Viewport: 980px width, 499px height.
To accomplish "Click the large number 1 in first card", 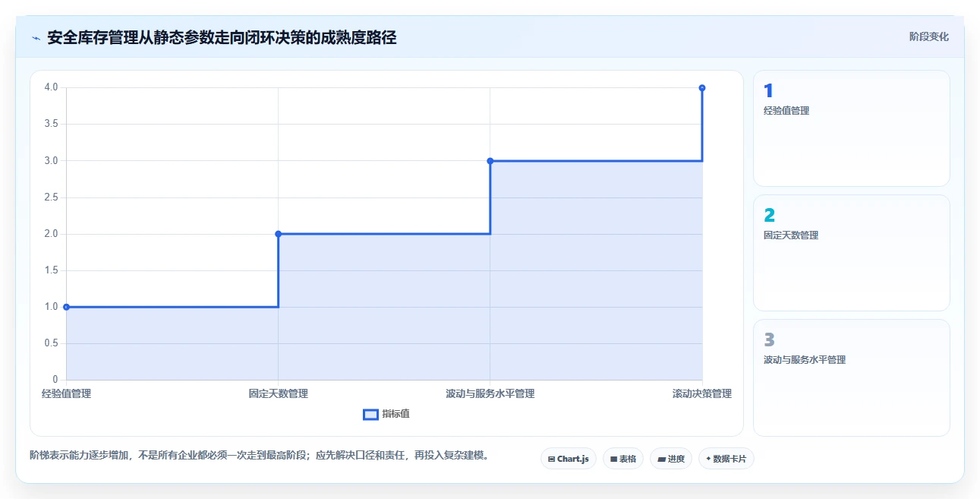I will 768,90.
